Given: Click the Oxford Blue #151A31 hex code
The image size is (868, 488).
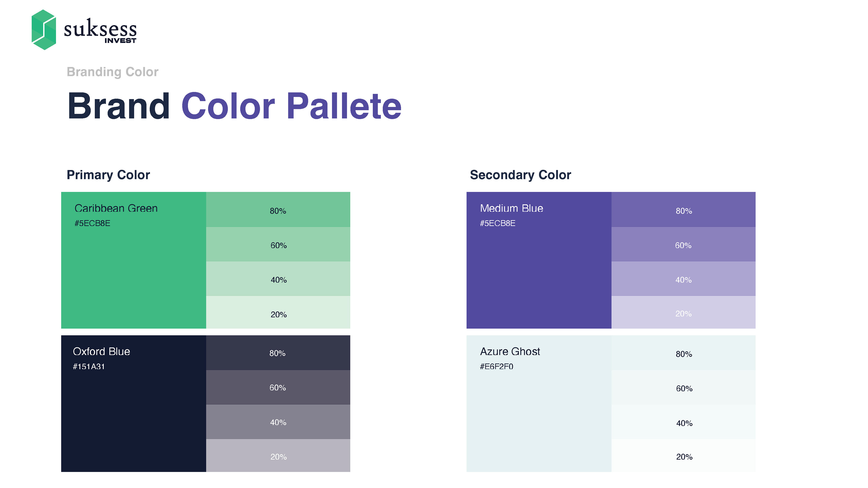Looking at the screenshot, I should pyautogui.click(x=89, y=366).
